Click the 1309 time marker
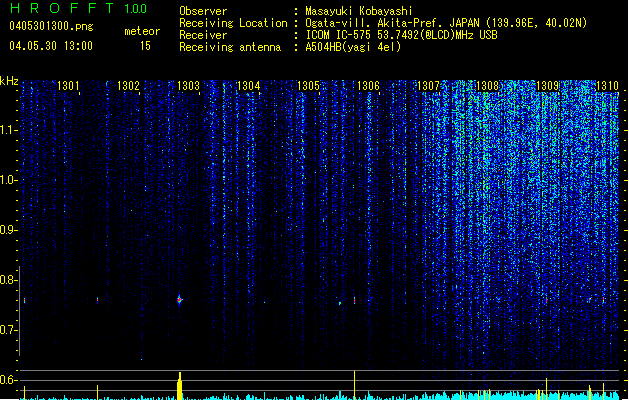The height and width of the screenshot is (400, 629). pyautogui.click(x=548, y=86)
